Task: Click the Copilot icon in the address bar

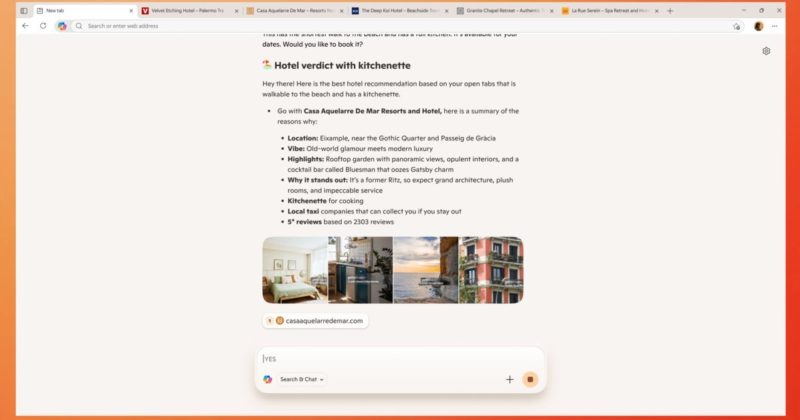Action: pos(62,25)
